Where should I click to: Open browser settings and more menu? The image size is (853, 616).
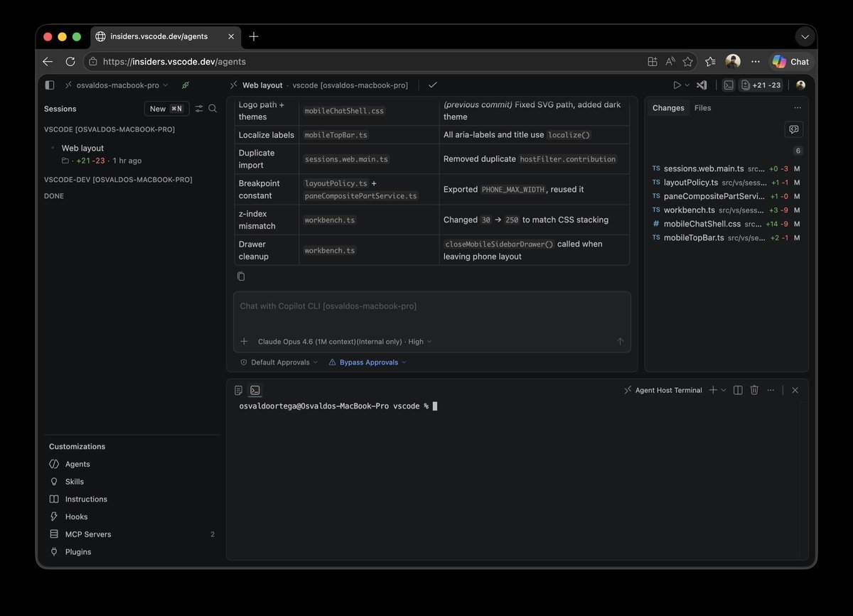click(x=755, y=62)
